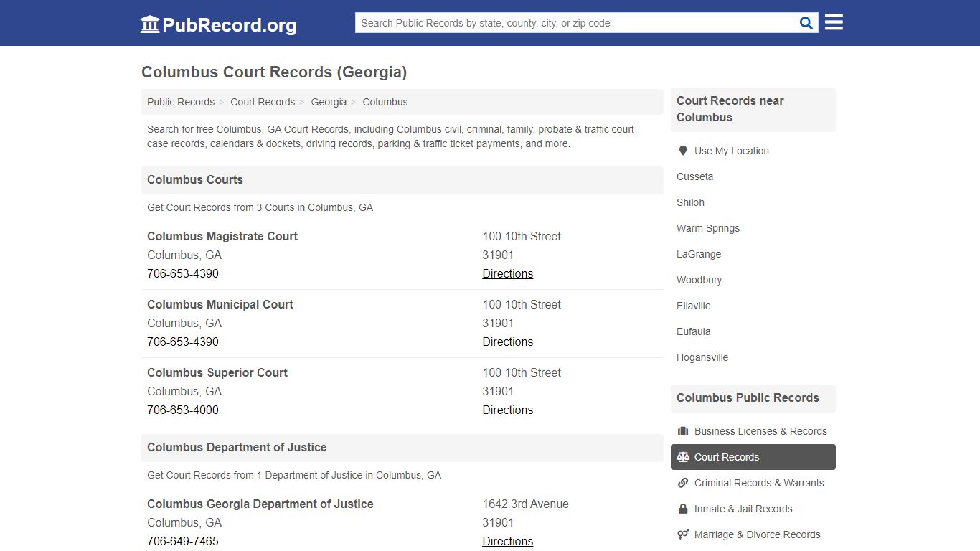This screenshot has width=980, height=551.
Task: Get Directions to Columbus Superior Court
Action: (x=508, y=410)
